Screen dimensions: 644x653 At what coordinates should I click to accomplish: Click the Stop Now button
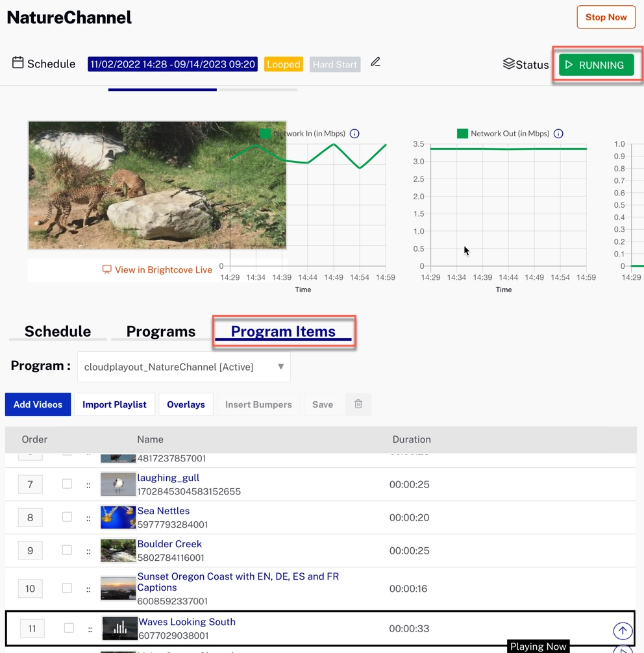(605, 17)
